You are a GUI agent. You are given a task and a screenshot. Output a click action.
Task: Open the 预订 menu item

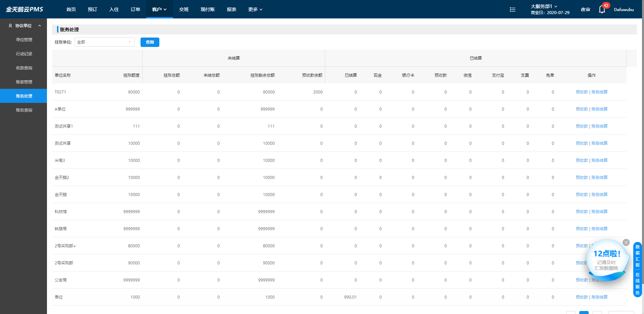(x=93, y=9)
